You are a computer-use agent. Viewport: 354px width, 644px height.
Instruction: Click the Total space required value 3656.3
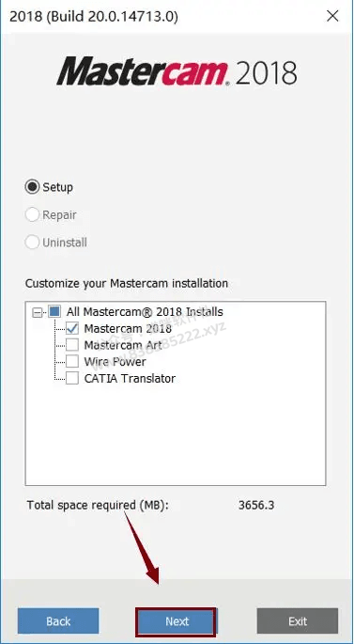[256, 505]
